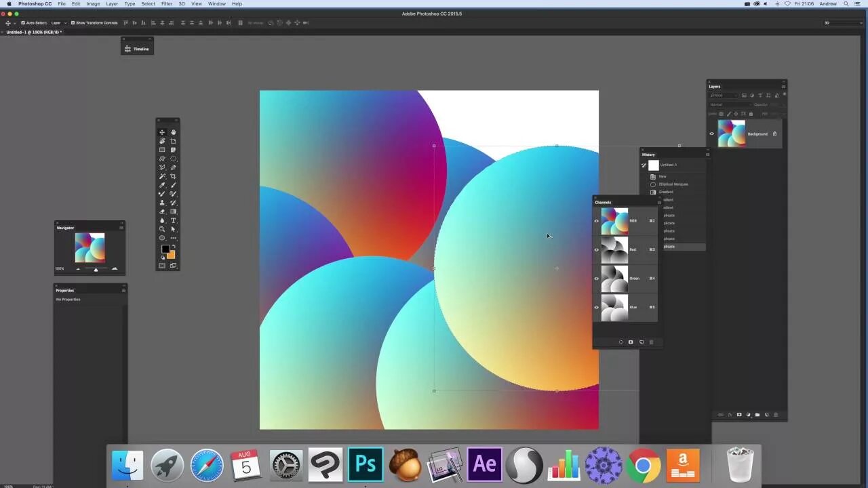Select the Hand tool in the toolbox

point(173,132)
